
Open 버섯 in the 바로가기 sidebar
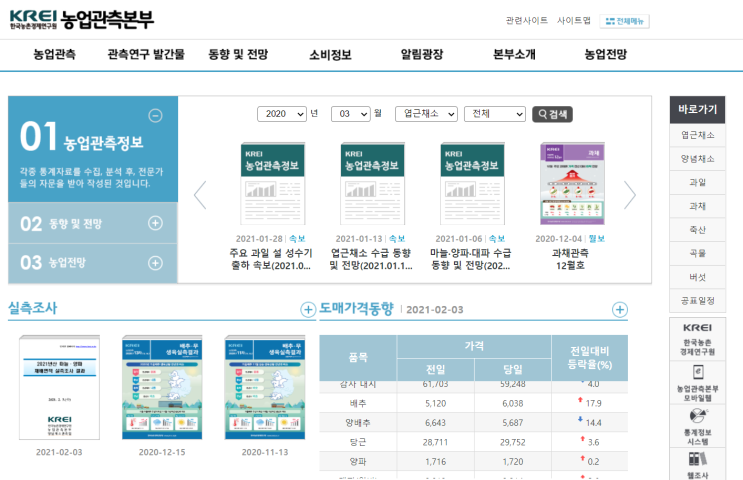tap(698, 277)
